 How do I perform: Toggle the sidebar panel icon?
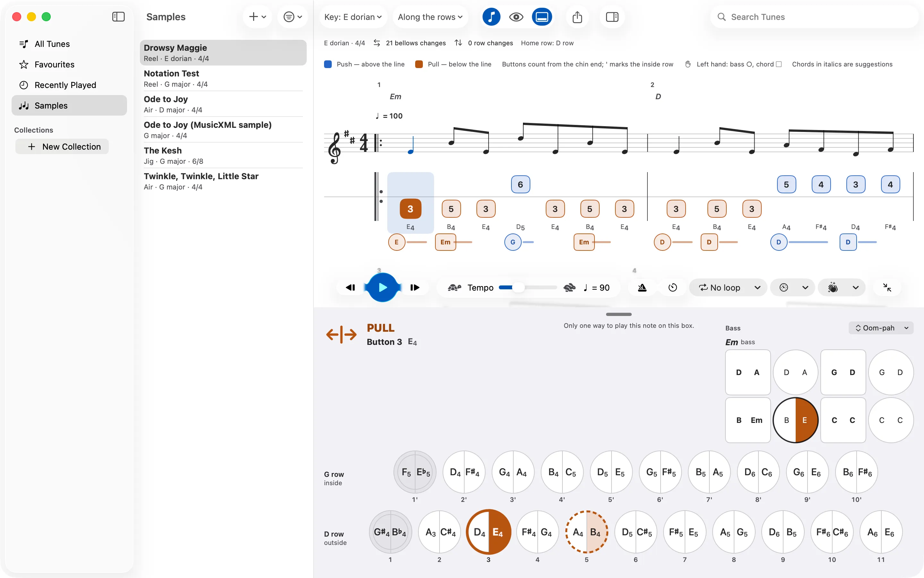[118, 17]
